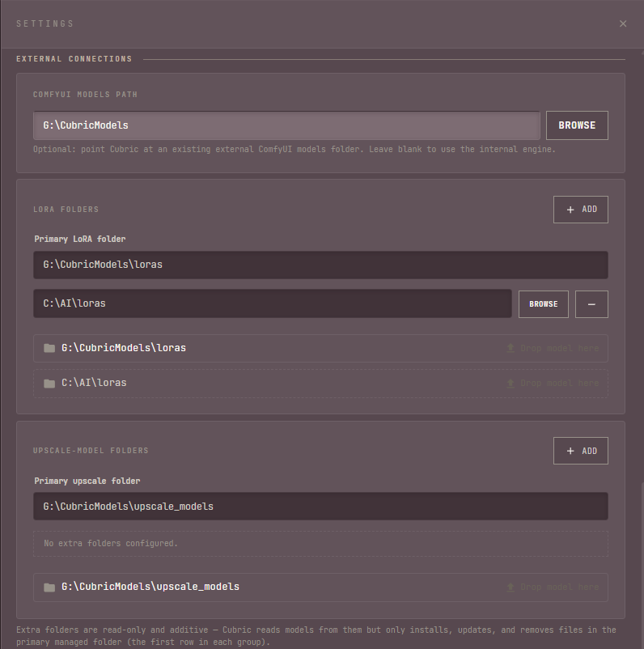Close the Settings dialog
Viewport: 644px width, 649px height.
(623, 23)
